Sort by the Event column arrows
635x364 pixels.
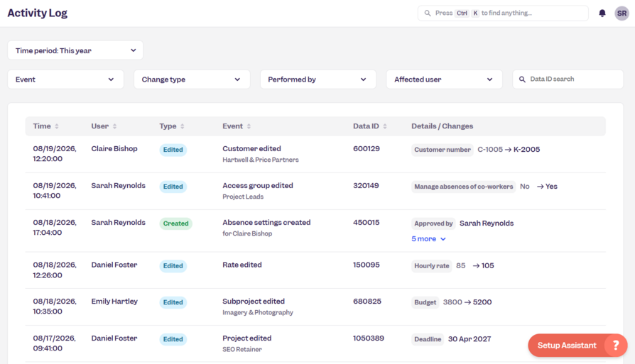(x=249, y=126)
